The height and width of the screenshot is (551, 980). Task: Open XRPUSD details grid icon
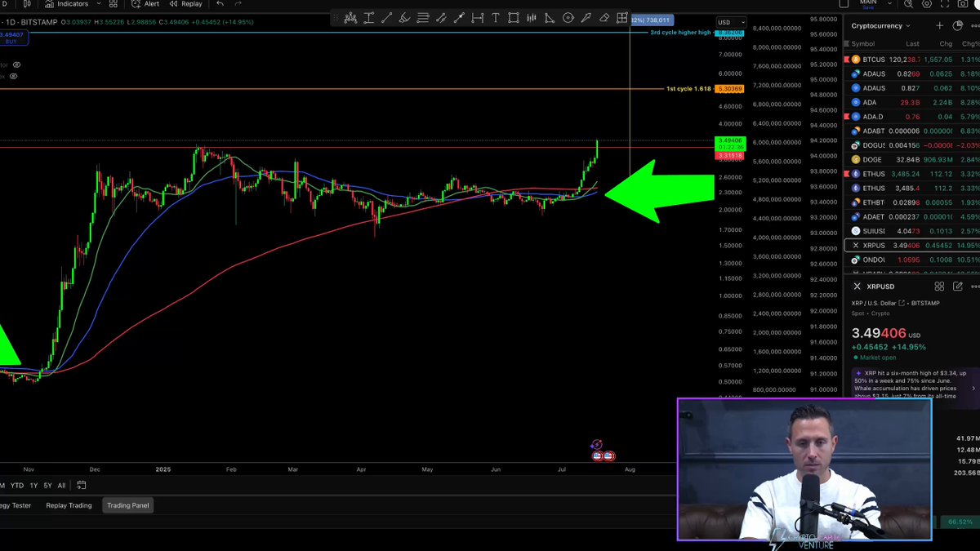939,287
